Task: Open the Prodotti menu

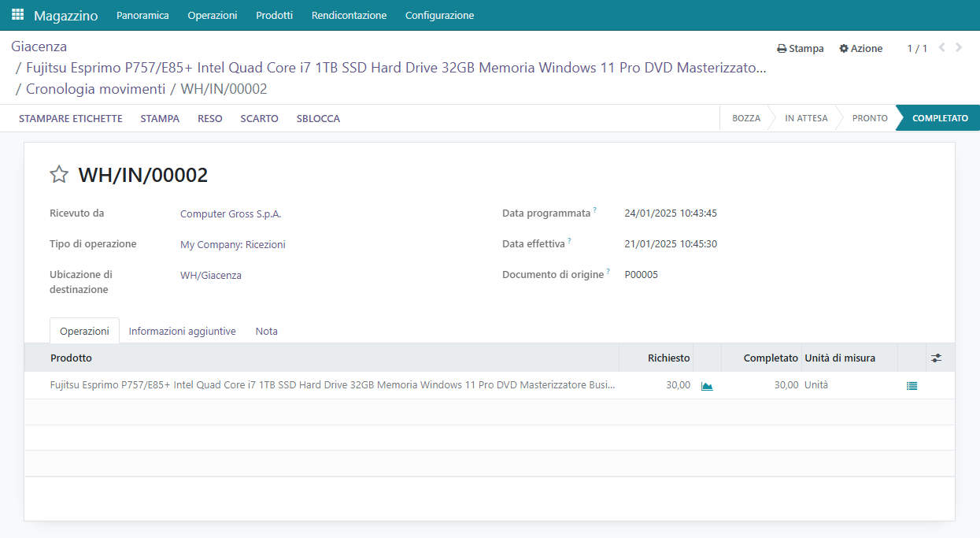Action: (275, 15)
